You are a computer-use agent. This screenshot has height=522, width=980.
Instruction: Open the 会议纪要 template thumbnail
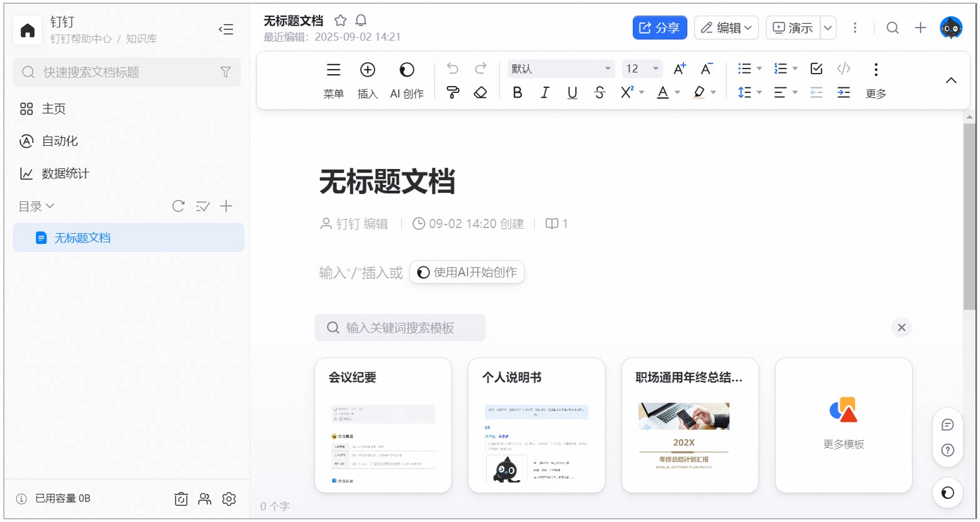pos(383,425)
